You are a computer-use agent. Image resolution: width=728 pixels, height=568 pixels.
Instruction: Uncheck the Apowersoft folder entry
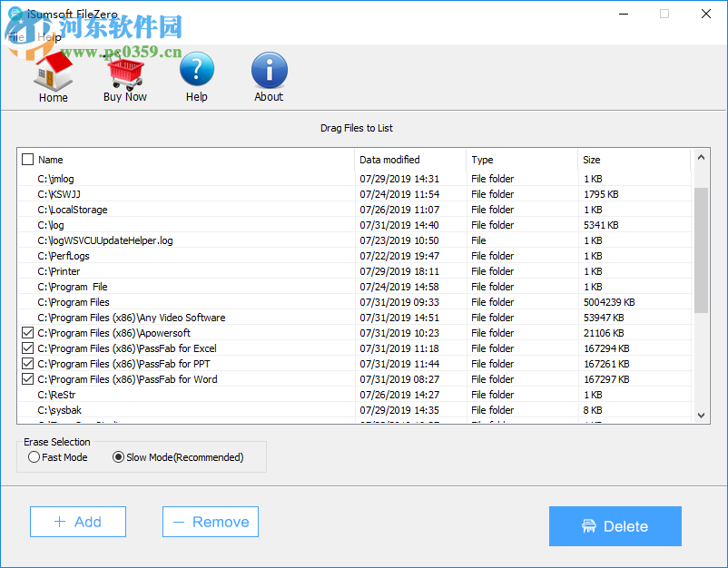tap(27, 332)
